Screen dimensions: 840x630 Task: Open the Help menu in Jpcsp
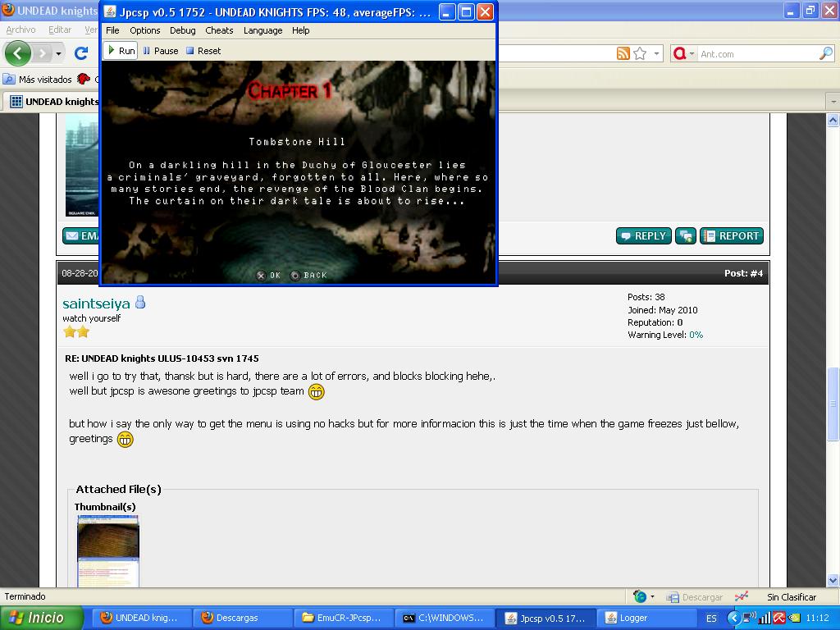[x=300, y=30]
